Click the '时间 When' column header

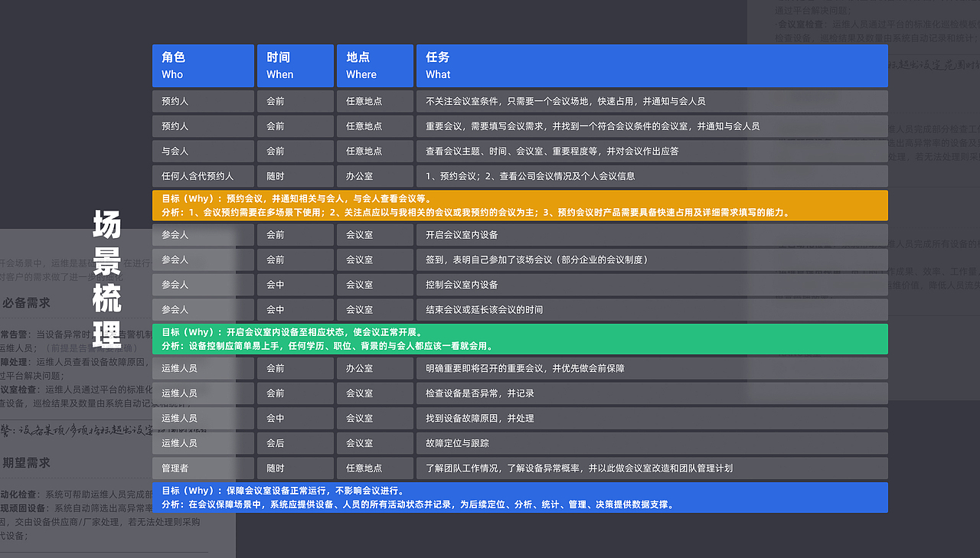point(296,66)
